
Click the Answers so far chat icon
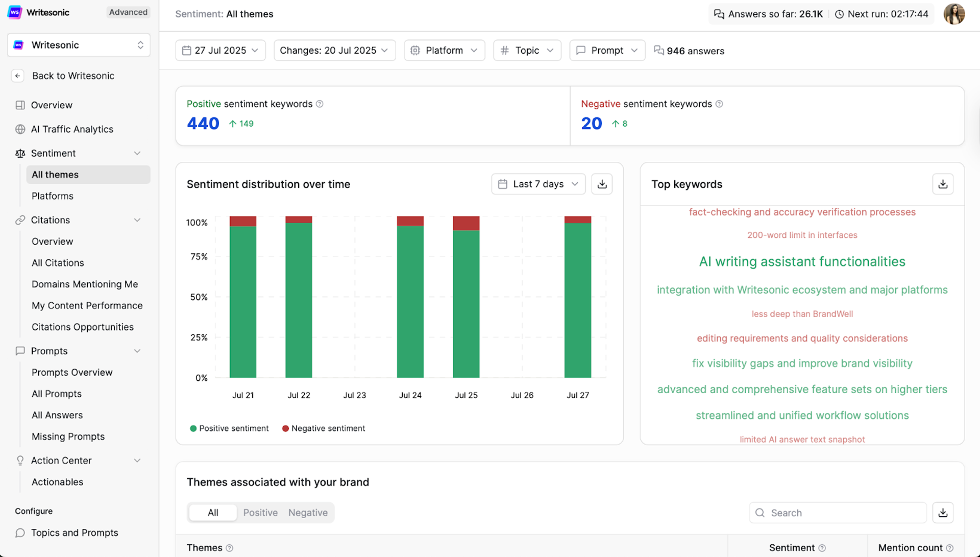719,14
